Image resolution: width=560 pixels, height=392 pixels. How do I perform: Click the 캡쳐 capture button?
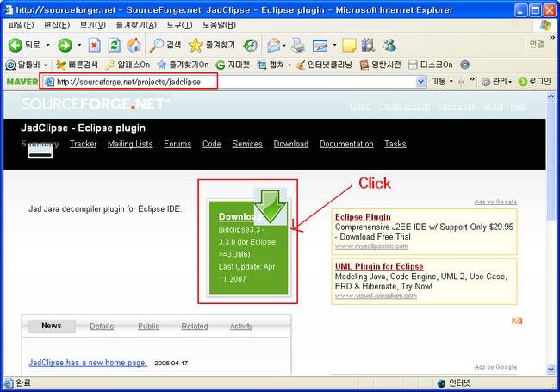[271, 65]
